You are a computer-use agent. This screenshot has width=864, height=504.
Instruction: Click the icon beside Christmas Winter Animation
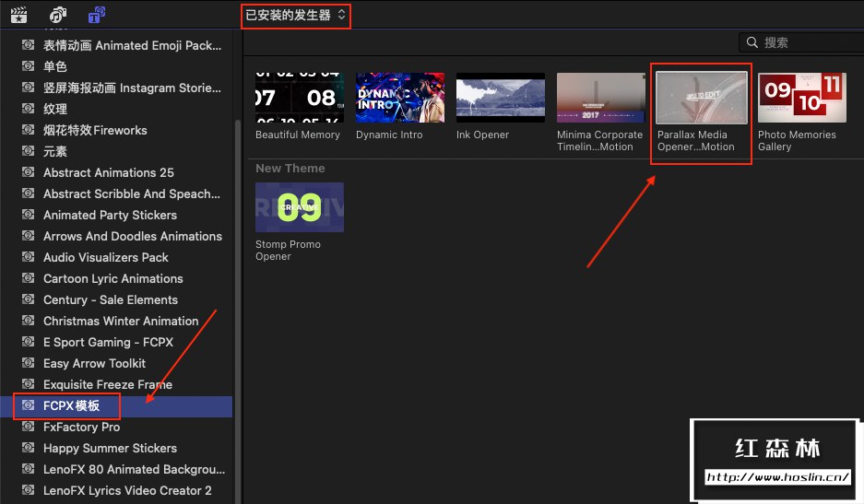coord(28,321)
